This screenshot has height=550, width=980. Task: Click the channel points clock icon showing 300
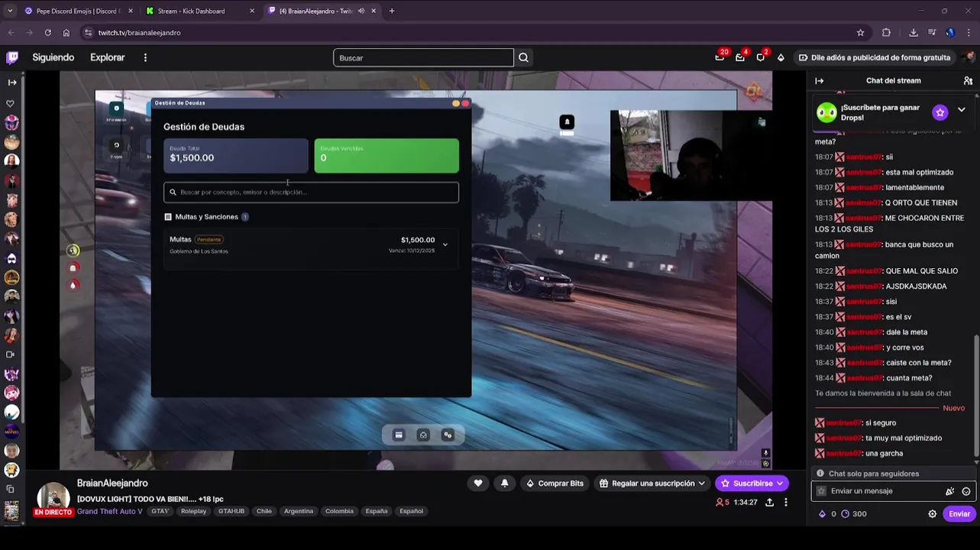pyautogui.click(x=854, y=514)
